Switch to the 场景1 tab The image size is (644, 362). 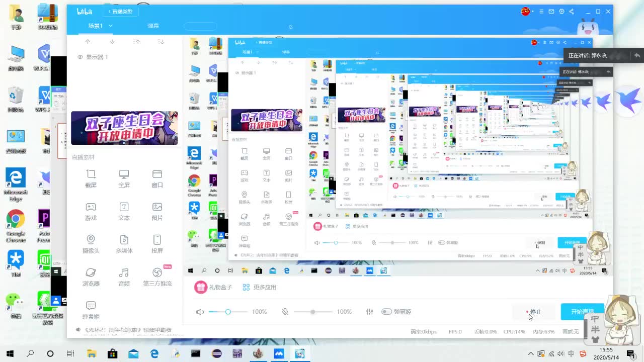click(96, 26)
